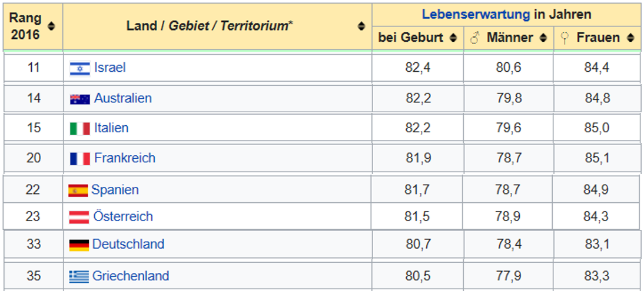
Task: Follow the Österreich link
Action: coord(123,216)
